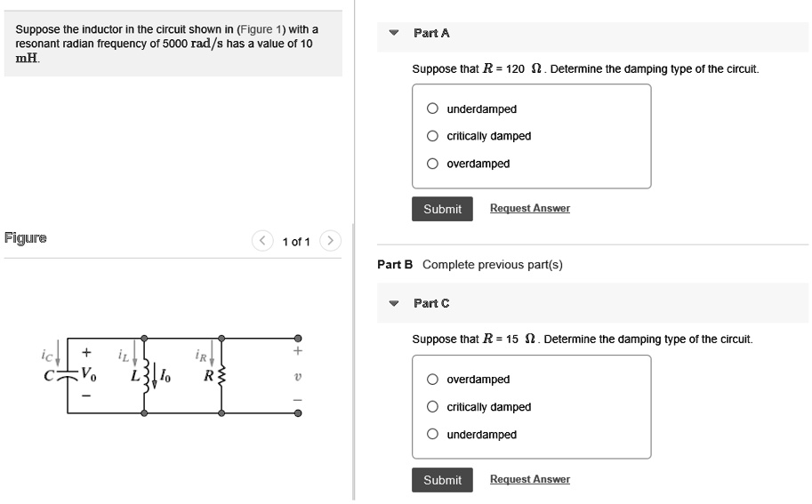Submit the Part A answer
The width and height of the screenshot is (812, 504).
click(x=442, y=209)
